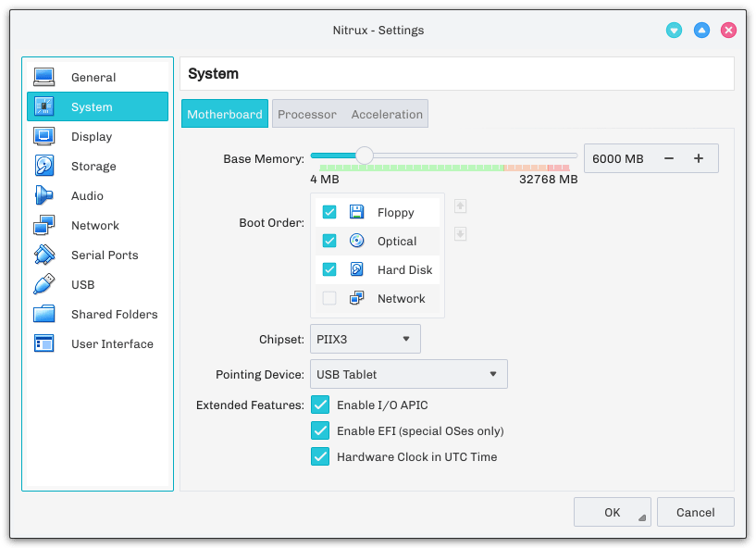Viewport: 756px width, 548px height.
Task: Uncheck Hard Disk in boot order
Action: tap(329, 269)
